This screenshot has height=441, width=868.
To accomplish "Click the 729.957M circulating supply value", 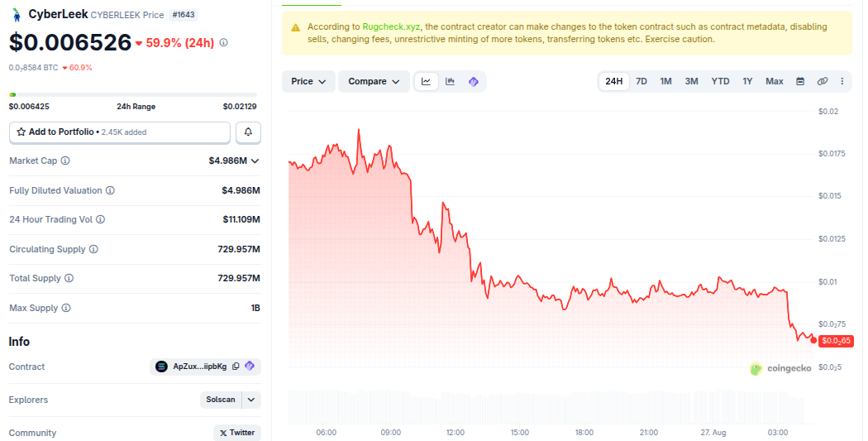I will [x=239, y=249].
